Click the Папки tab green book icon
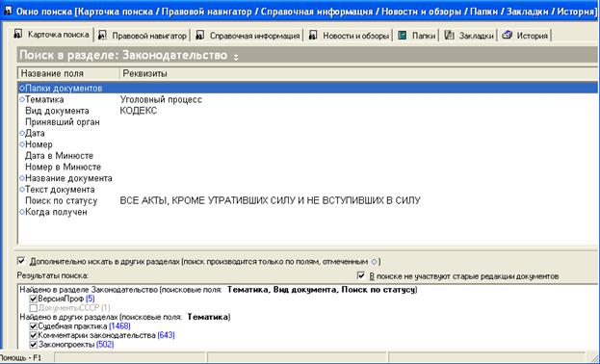 (403, 36)
